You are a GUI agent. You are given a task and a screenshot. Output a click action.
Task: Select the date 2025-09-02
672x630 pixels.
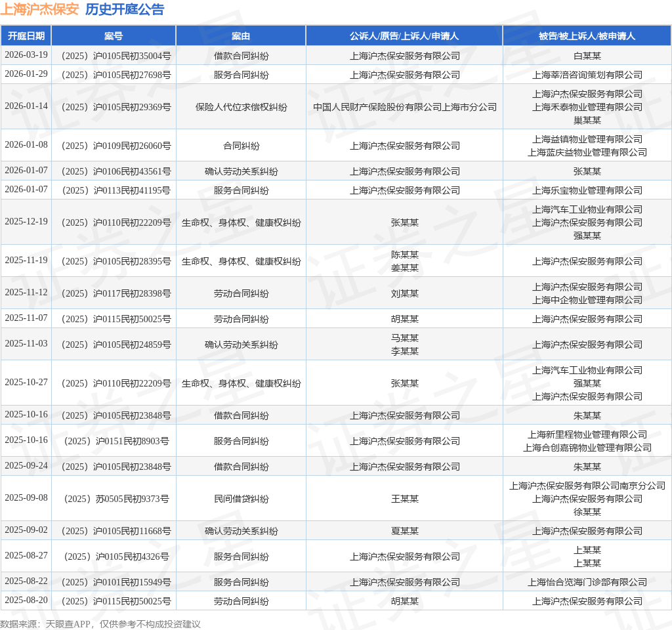click(26, 530)
